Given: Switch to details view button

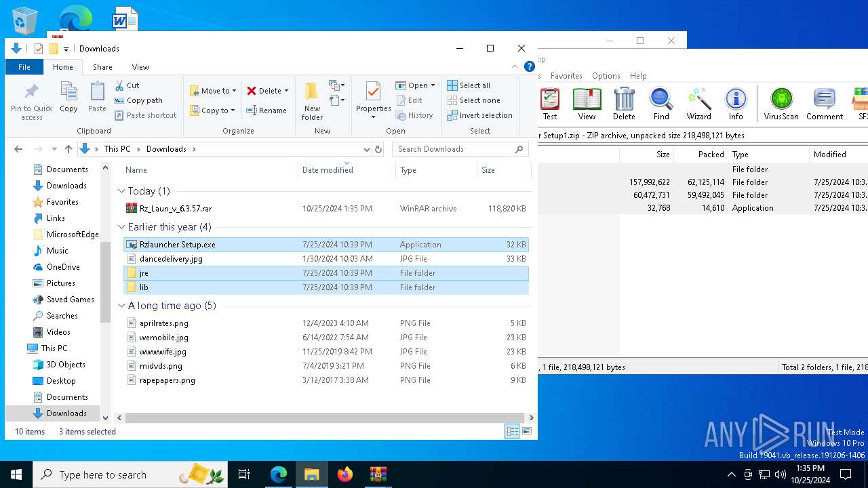Looking at the screenshot, I should pos(512,431).
